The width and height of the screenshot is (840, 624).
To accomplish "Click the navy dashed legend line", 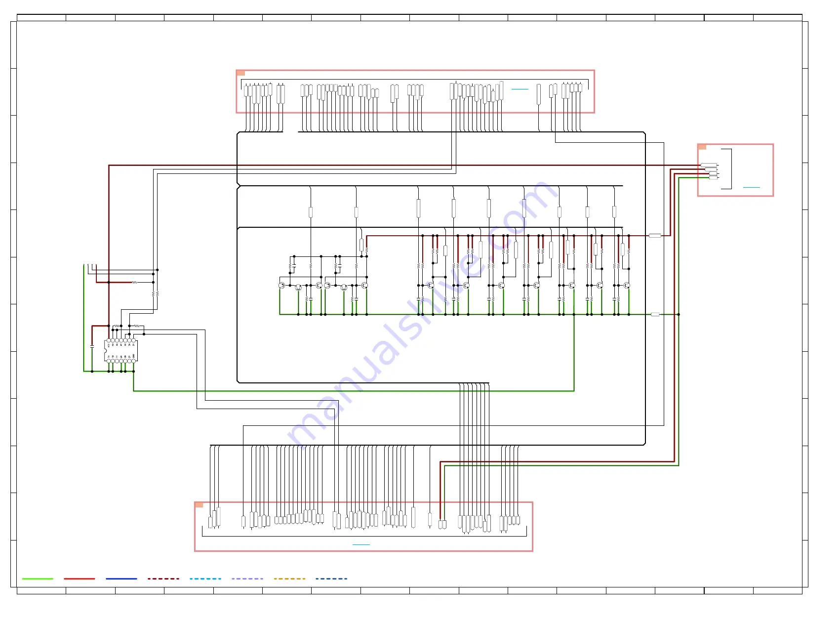I will pyautogui.click(x=331, y=579).
